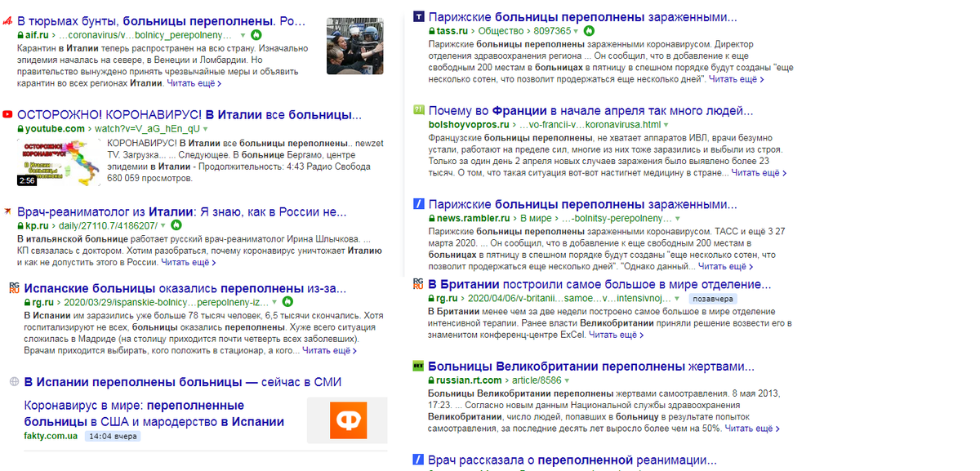Click the russian.rt.com domain link
The image size is (980, 471).
tap(469, 381)
